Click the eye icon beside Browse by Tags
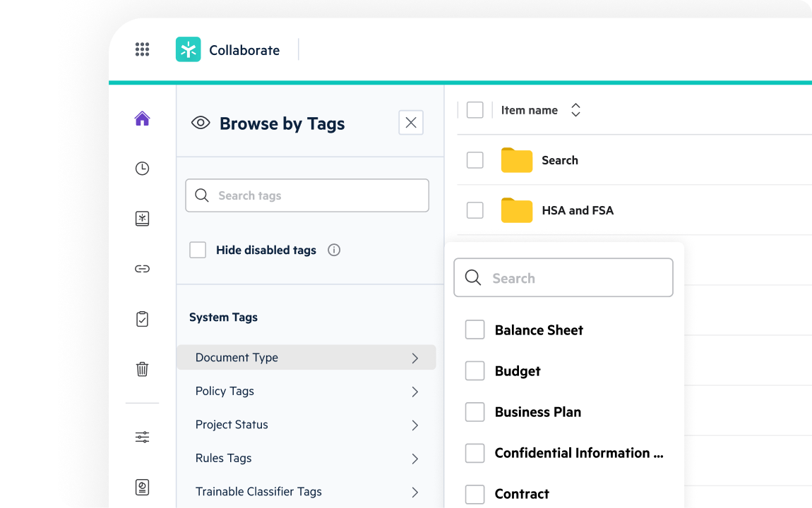The height and width of the screenshot is (508, 812). click(201, 123)
